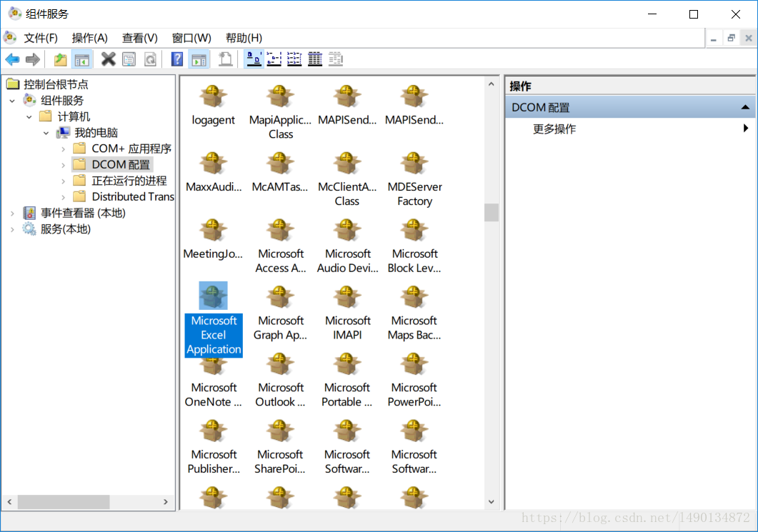Open the 操作(A) menu
Viewport: 758px width, 532px height.
click(x=89, y=38)
